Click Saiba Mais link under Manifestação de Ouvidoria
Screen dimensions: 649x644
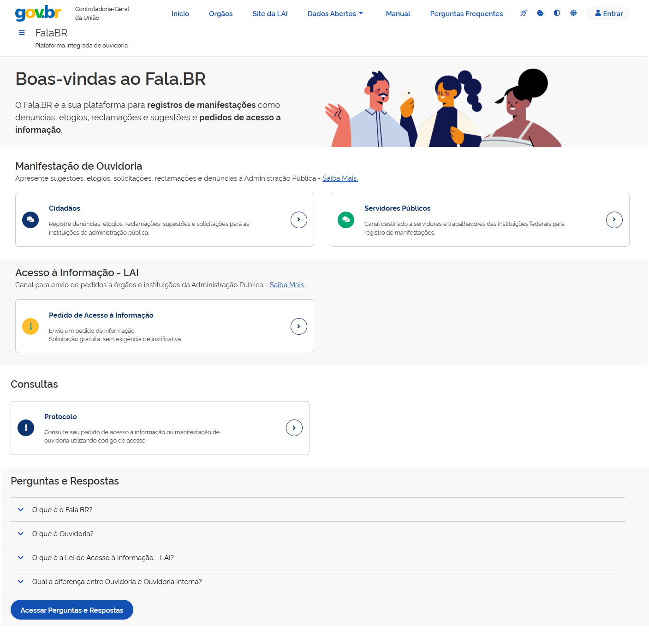coord(340,178)
